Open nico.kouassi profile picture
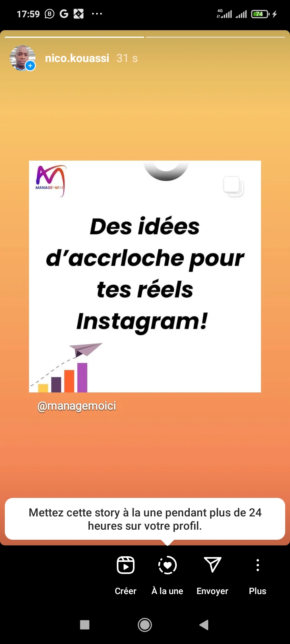Viewport: 290px width, 644px height. (22, 58)
